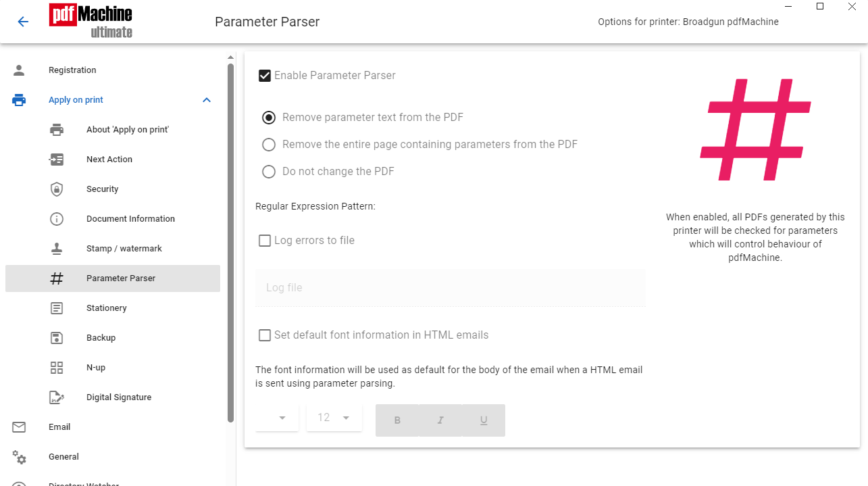868x486 pixels.
Task: Open the Stationery page icon
Action: tap(57, 308)
